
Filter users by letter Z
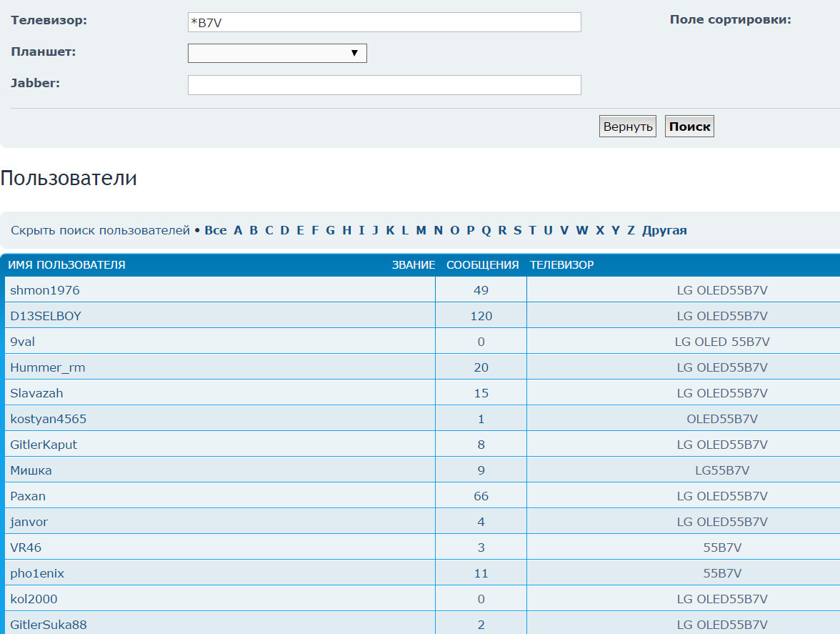[x=631, y=230]
